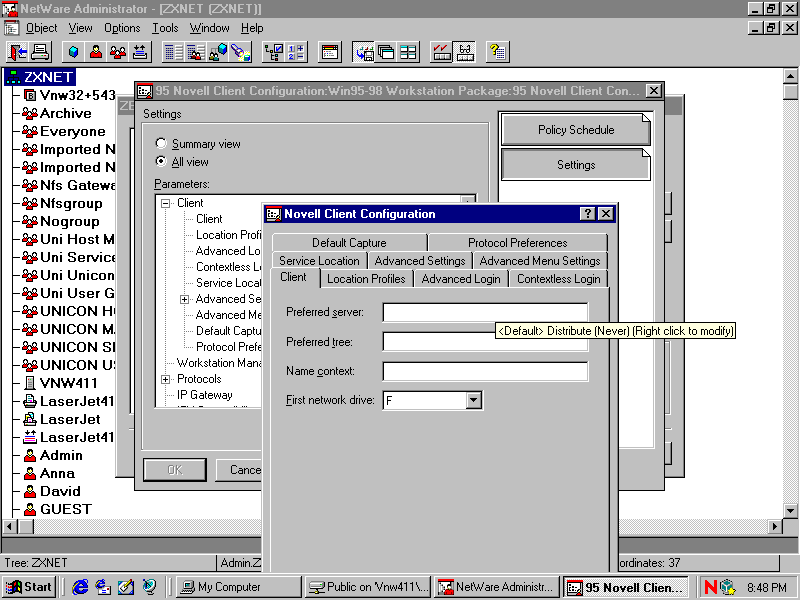
Task: Click the blue cube Create Object icon
Action: pos(74,52)
